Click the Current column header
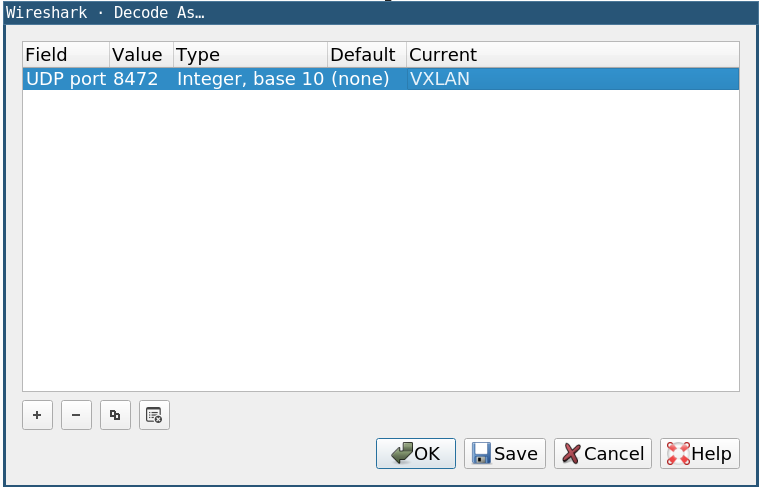The height and width of the screenshot is (487, 759). (572, 54)
